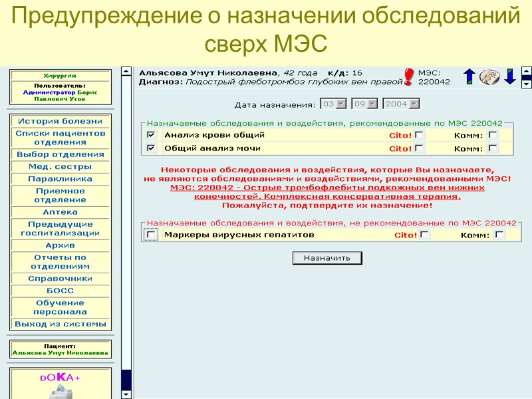
Task: Open the year dropdown showing 2004
Action: 401,104
